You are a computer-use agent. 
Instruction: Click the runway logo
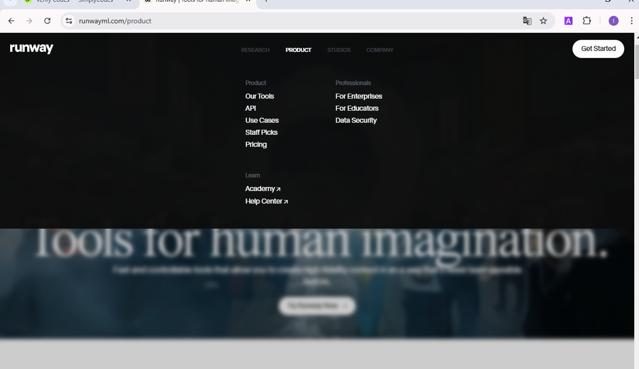[x=31, y=48]
